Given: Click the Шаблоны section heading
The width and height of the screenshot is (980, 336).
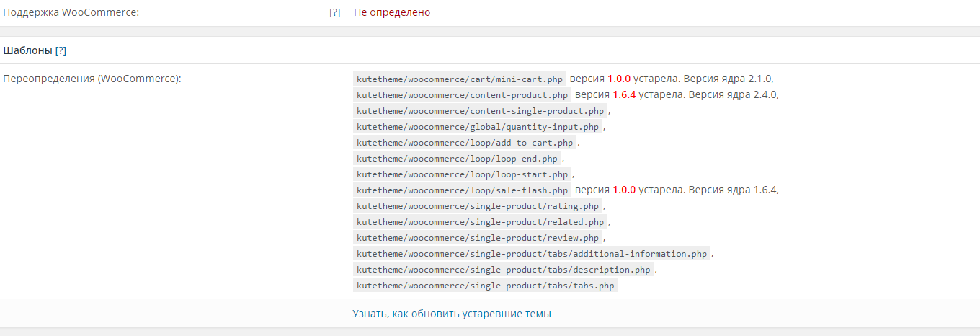Looking at the screenshot, I should tap(27, 50).
